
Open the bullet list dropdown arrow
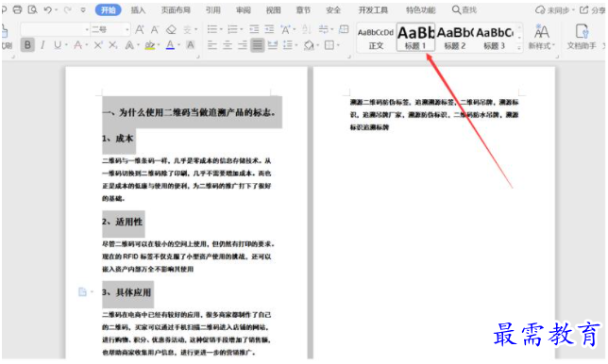[x=221, y=29]
